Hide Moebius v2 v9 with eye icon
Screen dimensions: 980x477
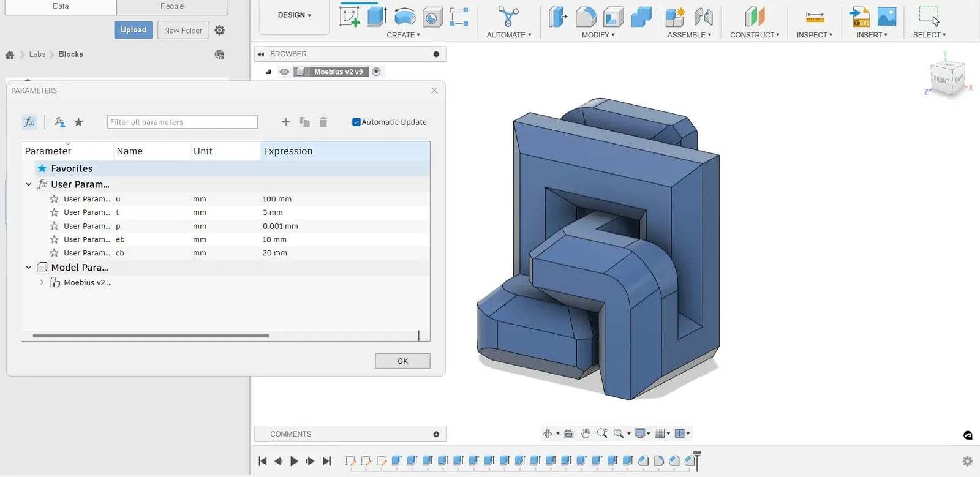pyautogui.click(x=284, y=72)
